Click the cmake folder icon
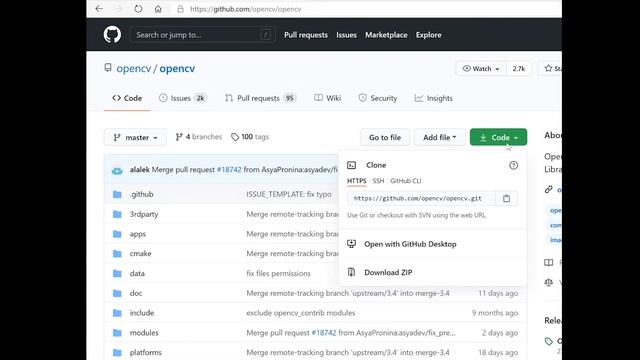Screen dimensions: 640x360 click(117, 253)
